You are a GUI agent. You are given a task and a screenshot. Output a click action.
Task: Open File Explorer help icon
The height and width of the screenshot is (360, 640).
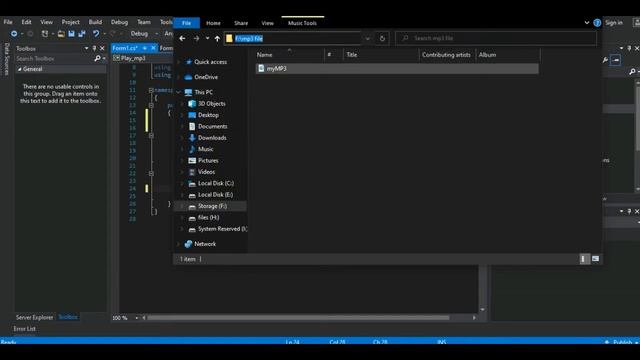coord(597,23)
